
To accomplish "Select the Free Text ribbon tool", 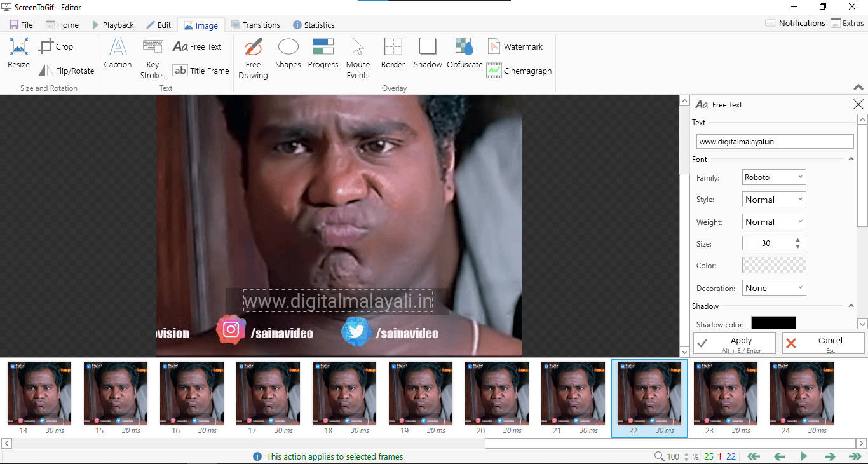I will coord(197,46).
